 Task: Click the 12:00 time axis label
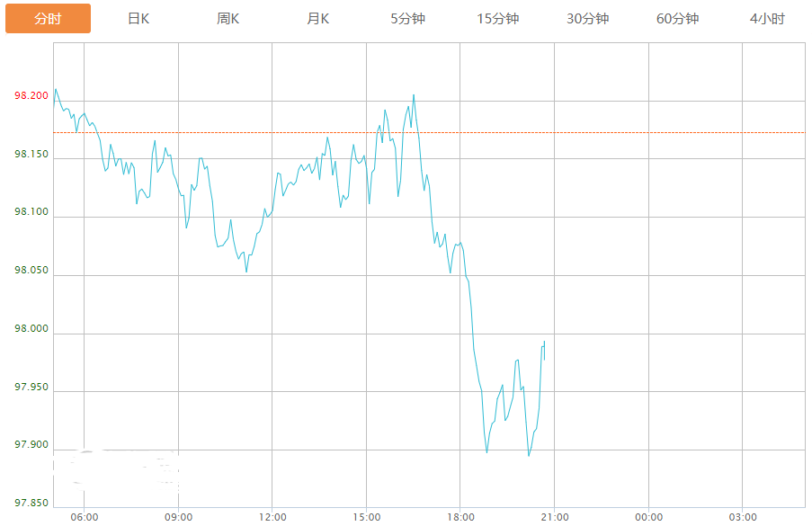(272, 517)
